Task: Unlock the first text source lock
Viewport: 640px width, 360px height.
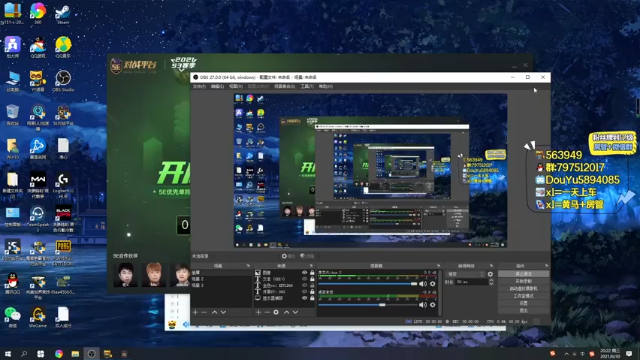Action: point(312,279)
